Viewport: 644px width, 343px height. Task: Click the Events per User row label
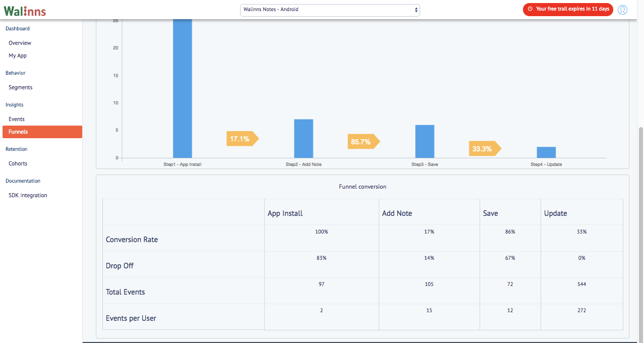point(131,318)
